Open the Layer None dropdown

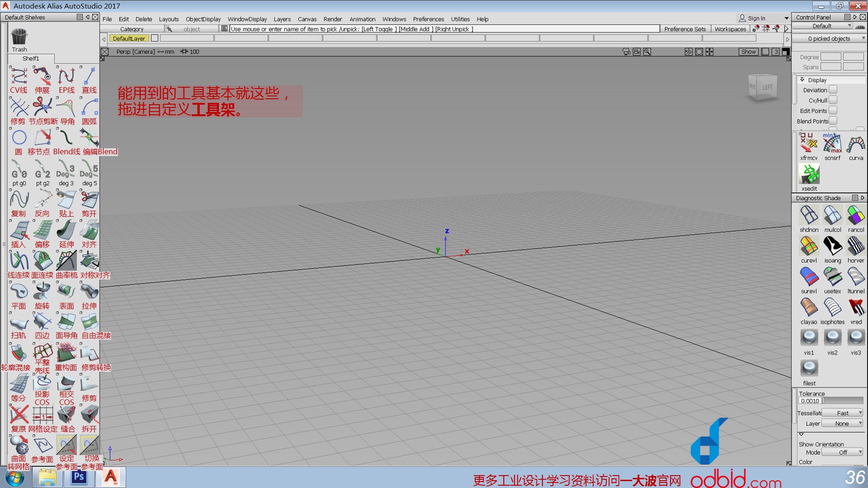click(843, 423)
